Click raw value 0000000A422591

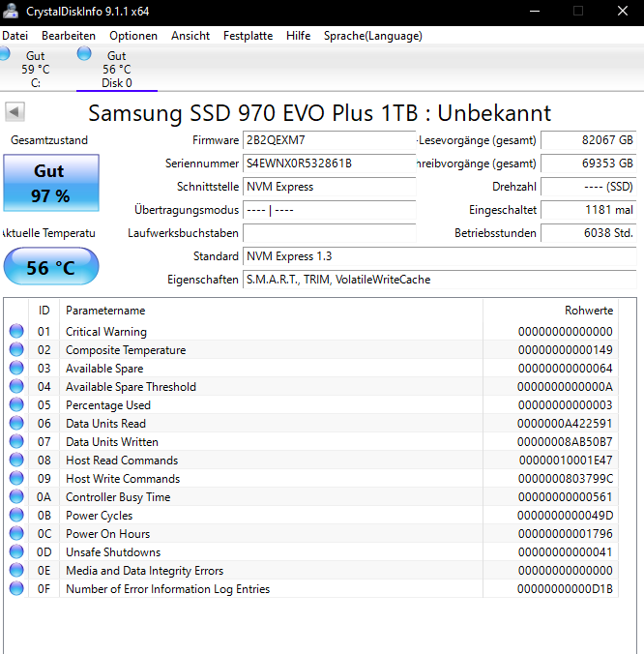pos(565,424)
